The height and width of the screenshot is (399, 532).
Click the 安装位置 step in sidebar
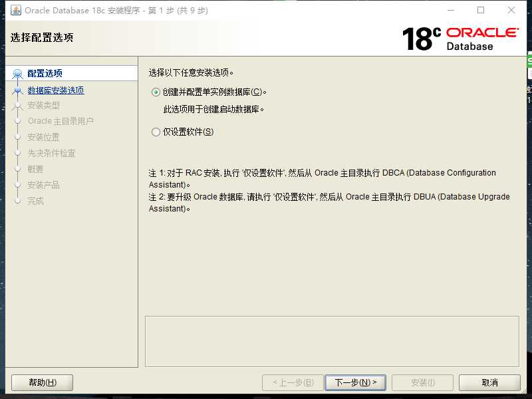click(x=43, y=137)
